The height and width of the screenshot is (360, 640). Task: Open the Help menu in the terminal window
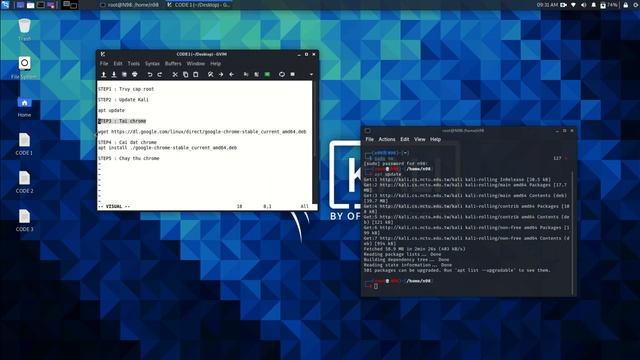[x=436, y=139]
